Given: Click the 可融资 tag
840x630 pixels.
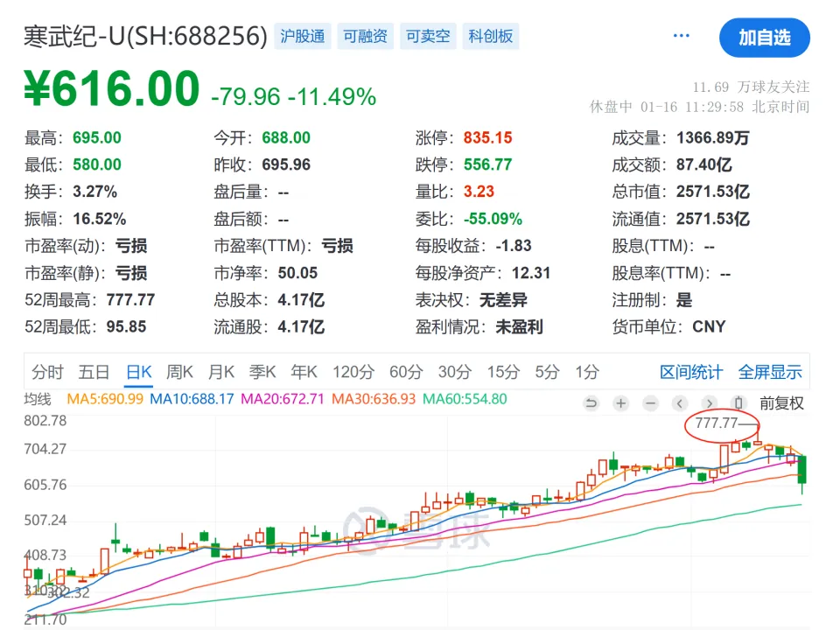Looking at the screenshot, I should (365, 36).
